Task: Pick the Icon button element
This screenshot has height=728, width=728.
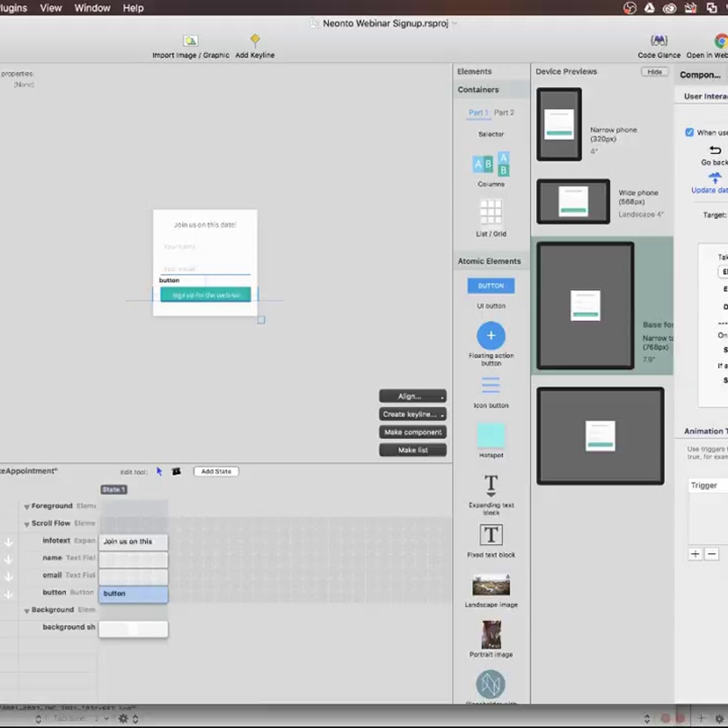Action: [x=491, y=385]
